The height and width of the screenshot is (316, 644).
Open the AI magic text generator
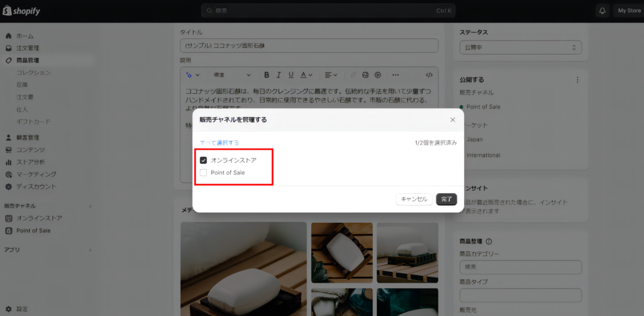click(x=192, y=75)
